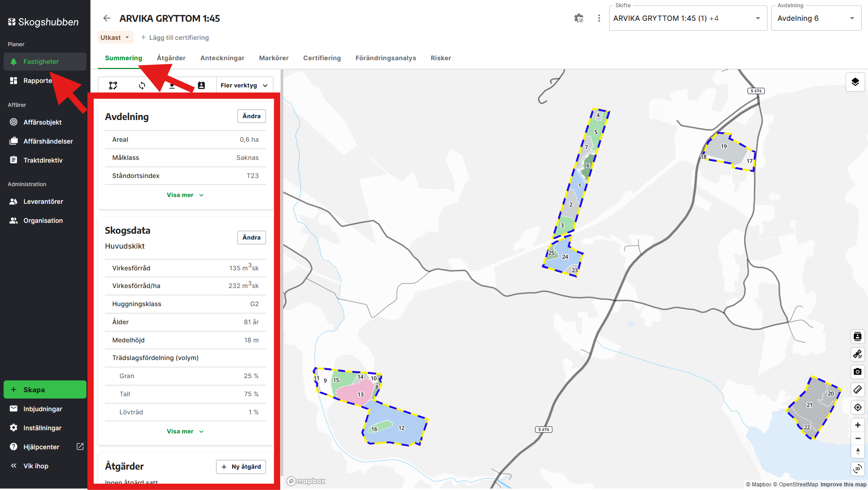Reset map north with compass button

pos(857,452)
